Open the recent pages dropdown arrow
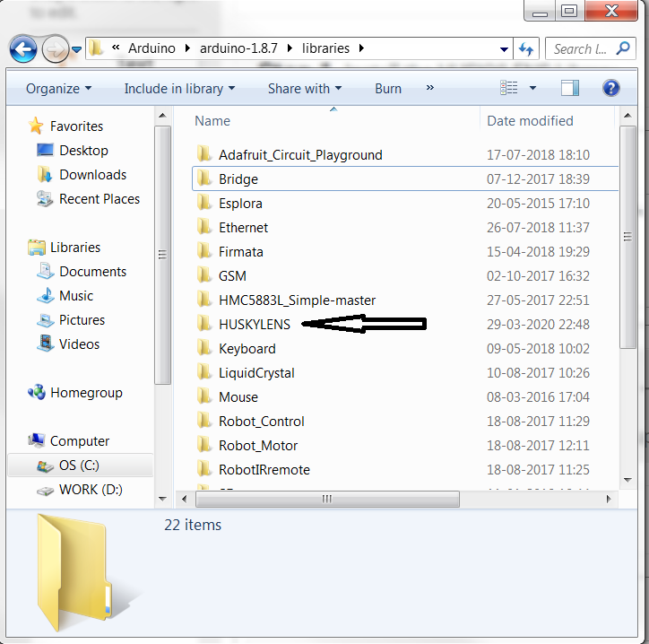Viewport: 649px width, 644px height. (x=76, y=49)
